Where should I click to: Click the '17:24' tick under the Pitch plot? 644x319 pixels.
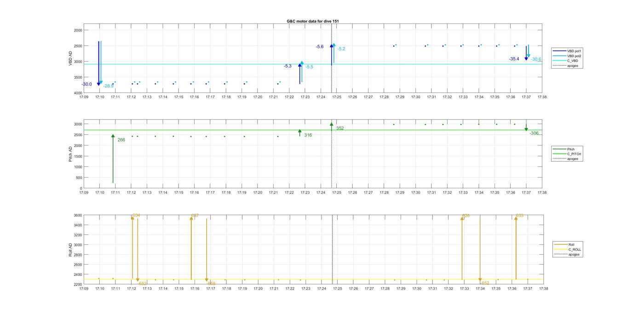[x=321, y=192]
